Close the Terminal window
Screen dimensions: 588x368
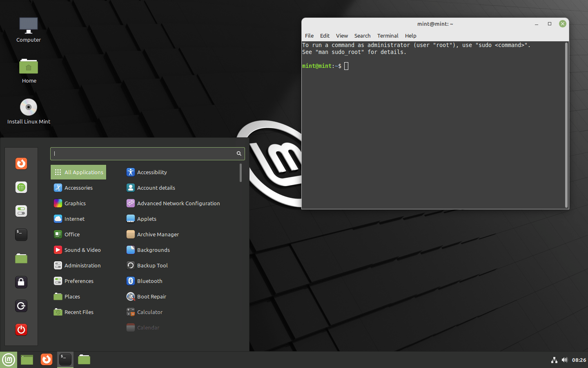(x=563, y=24)
